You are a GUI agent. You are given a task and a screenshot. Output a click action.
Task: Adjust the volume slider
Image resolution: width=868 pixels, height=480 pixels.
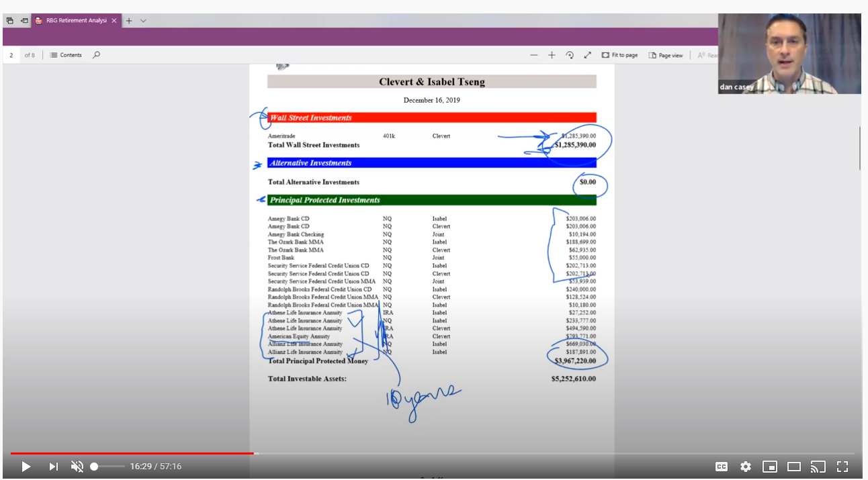(107, 466)
